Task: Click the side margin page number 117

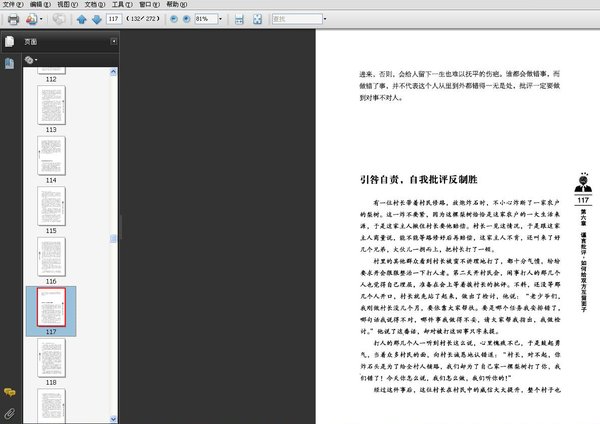Action: pos(583,200)
